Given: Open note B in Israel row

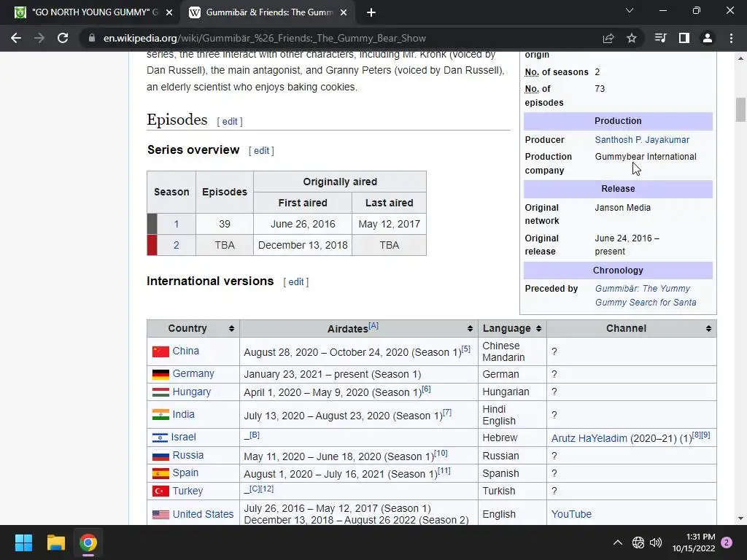Looking at the screenshot, I should pos(255,435).
